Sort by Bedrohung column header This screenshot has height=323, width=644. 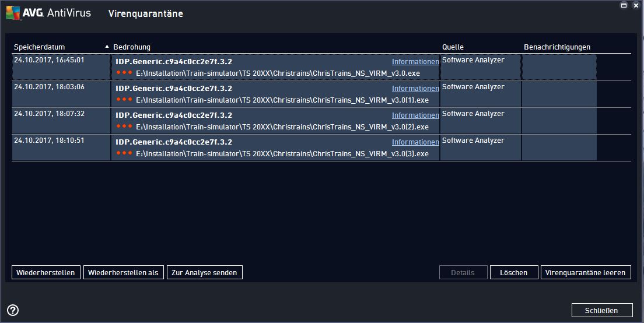click(x=132, y=47)
